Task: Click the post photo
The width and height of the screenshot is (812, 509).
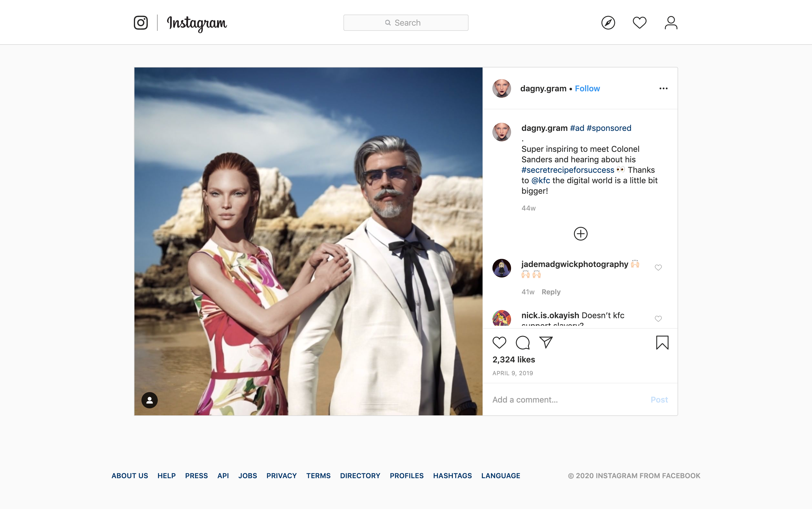Action: [x=308, y=241]
